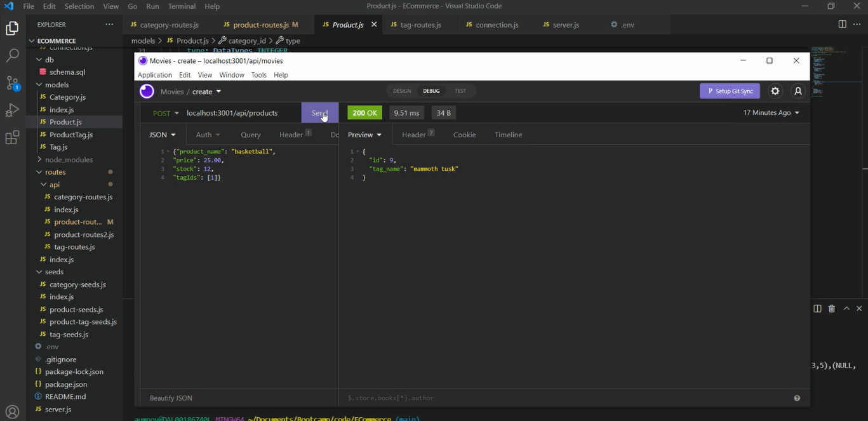Close the terminal panel X icon
Screen dimensions: 868x421
860,308
